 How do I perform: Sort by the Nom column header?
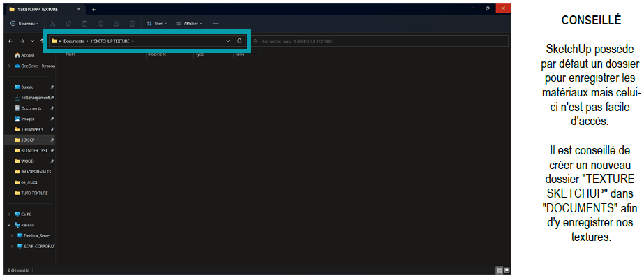(70, 54)
